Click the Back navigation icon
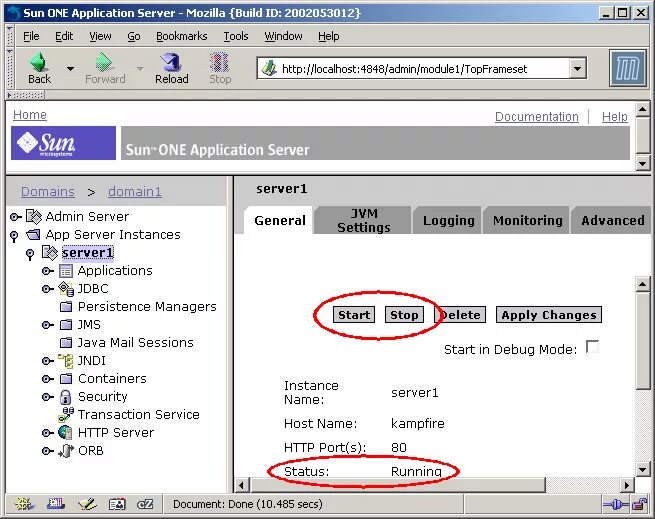Screen dimensions: 655x519 (39, 62)
